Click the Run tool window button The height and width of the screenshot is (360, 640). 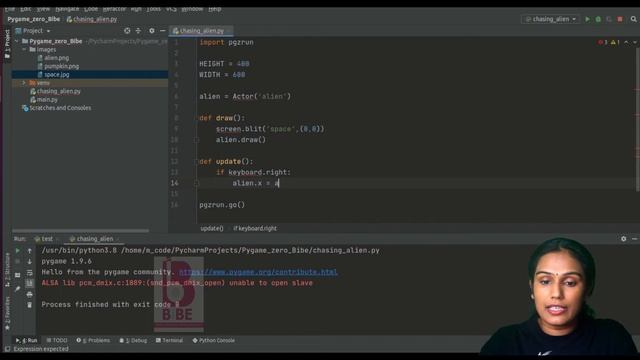coord(27,340)
